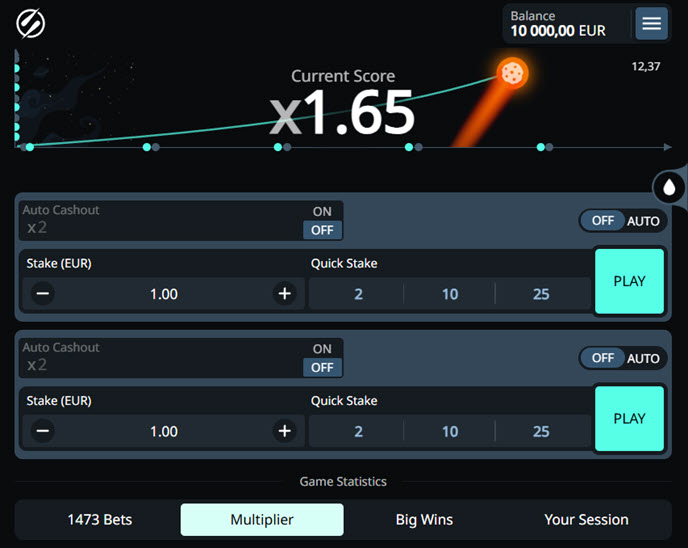Decrease stake with second panel minus button
Screen dimensions: 688x548
click(x=43, y=431)
